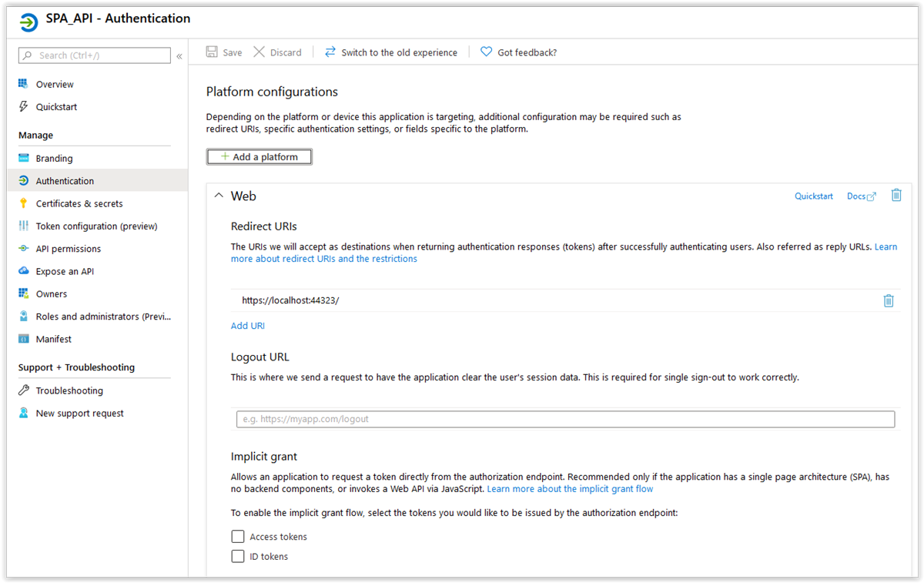Go to Token configuration (preview)
The height and width of the screenshot is (583, 924).
[96, 226]
